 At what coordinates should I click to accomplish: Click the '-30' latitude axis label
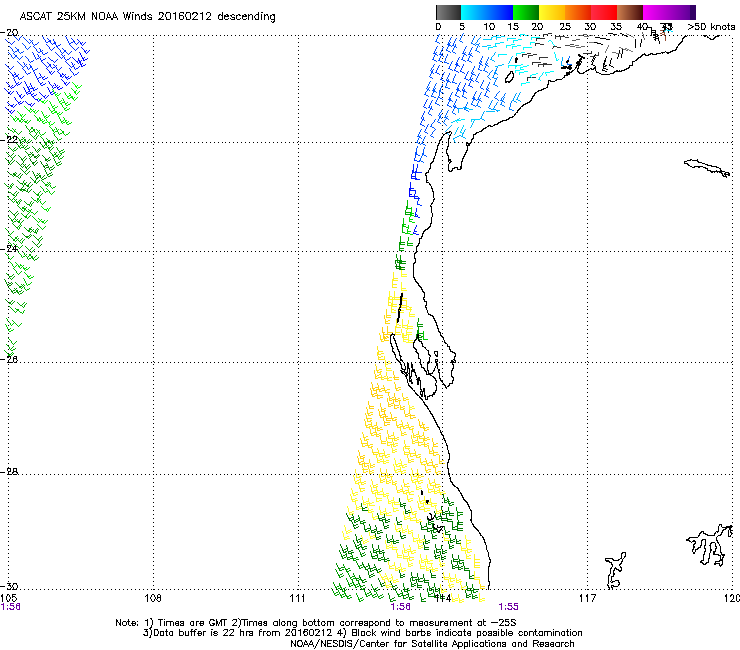pyautogui.click(x=9, y=587)
